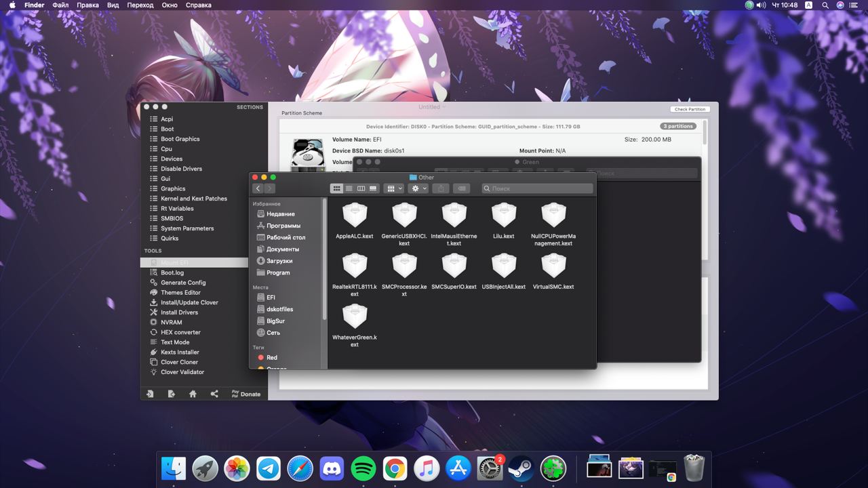
Task: Open Siri from the menu bar
Action: pyautogui.click(x=841, y=5)
